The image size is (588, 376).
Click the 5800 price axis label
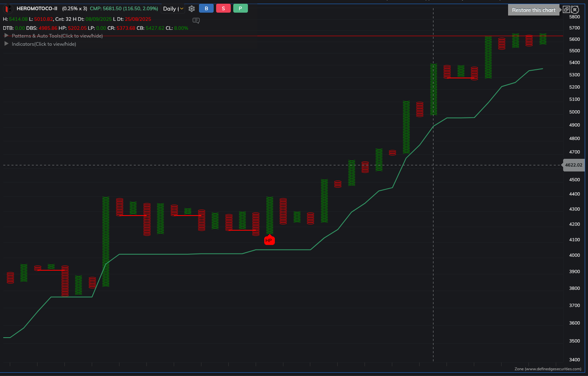click(x=574, y=17)
